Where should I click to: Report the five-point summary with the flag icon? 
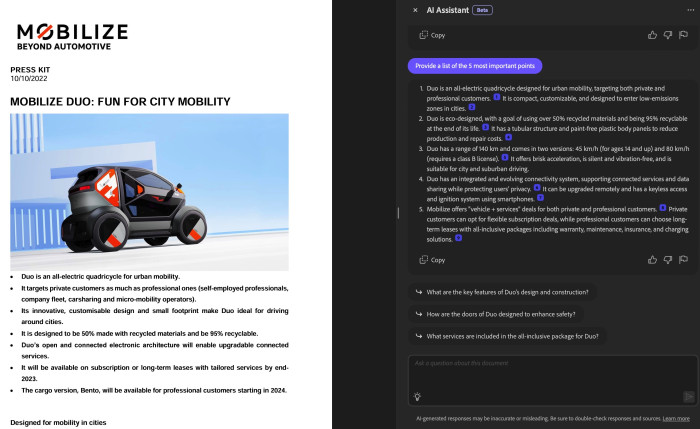point(683,260)
